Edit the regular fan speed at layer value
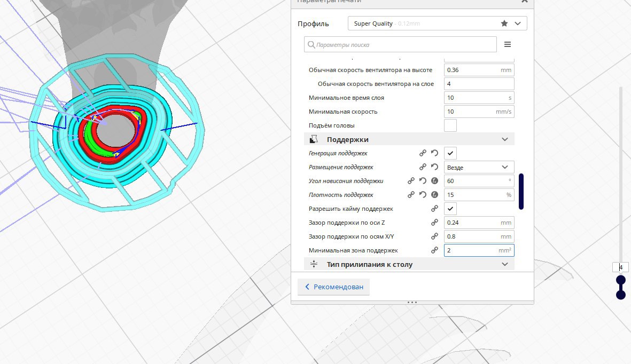This screenshot has width=631, height=364. 479,84
